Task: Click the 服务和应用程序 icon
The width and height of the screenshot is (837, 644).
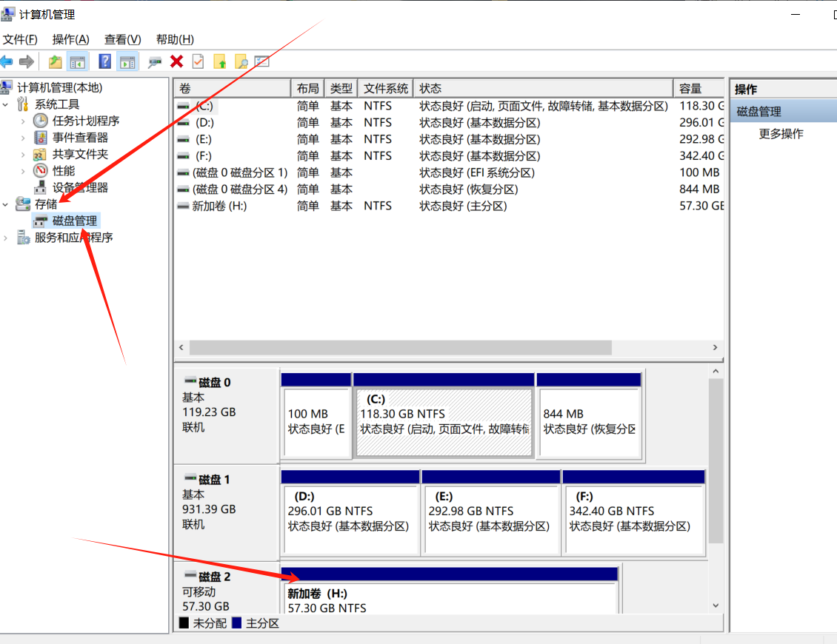Action: 24,237
